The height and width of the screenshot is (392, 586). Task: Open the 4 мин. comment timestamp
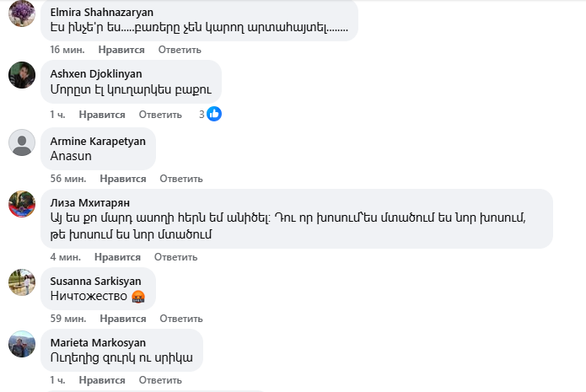click(x=65, y=257)
